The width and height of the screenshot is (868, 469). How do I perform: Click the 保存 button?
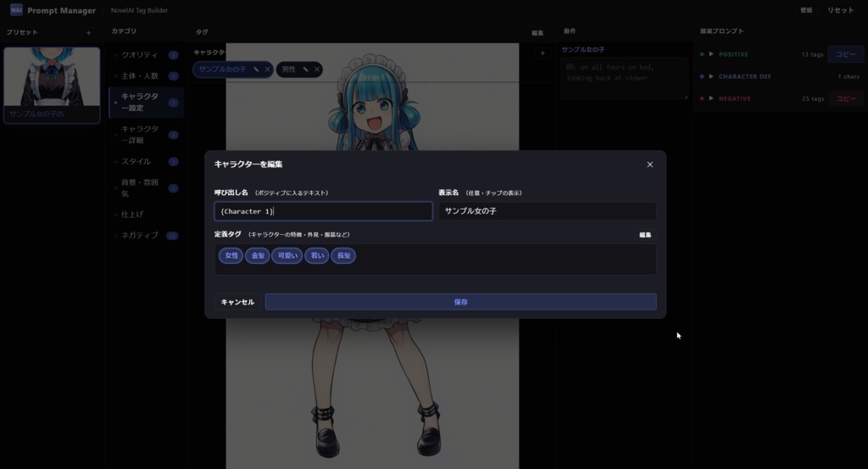click(460, 302)
